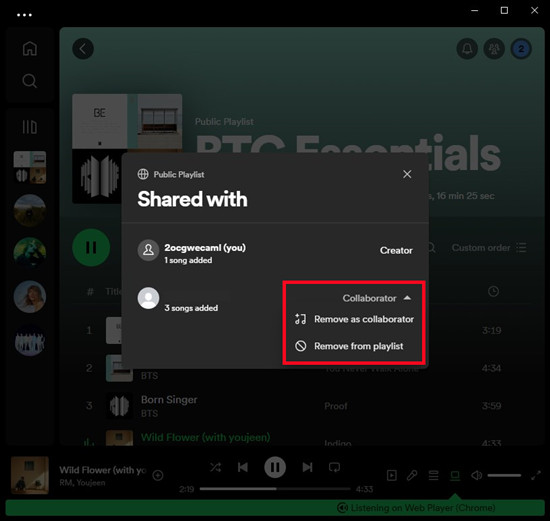The width and height of the screenshot is (550, 521).
Task: Add current song to Liked Songs
Action: click(158, 475)
